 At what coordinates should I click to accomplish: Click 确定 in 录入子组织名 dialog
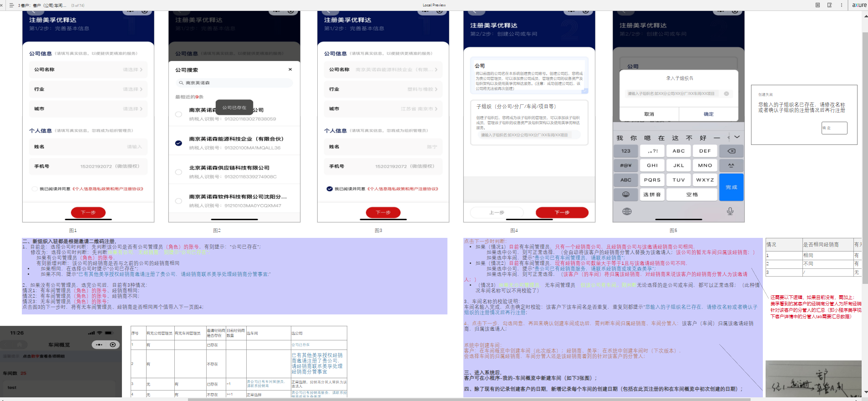(x=709, y=114)
